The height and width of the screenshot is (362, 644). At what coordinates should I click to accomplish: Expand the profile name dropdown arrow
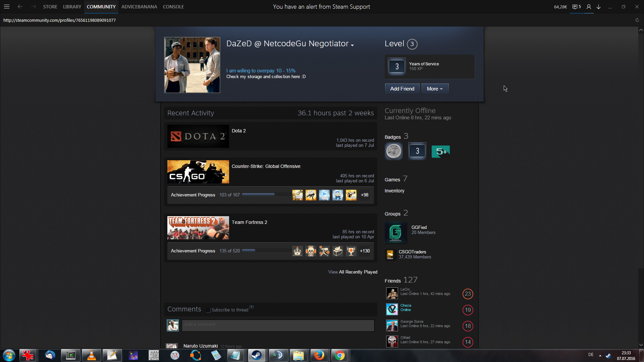click(x=352, y=45)
